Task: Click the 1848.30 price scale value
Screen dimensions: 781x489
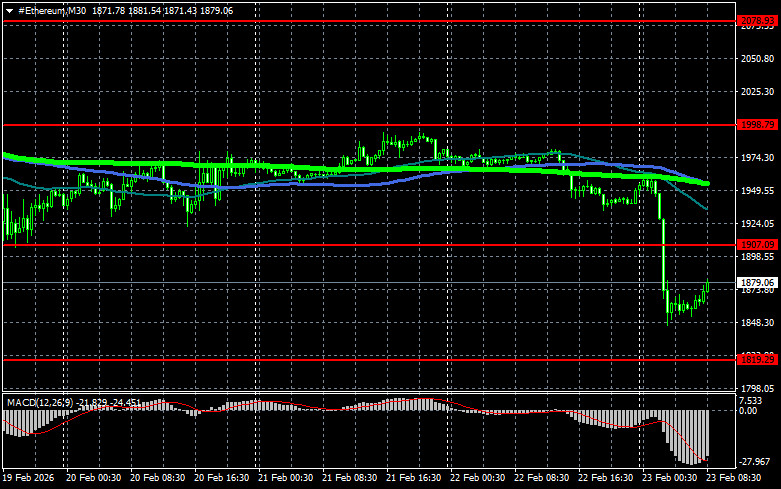Action: coord(757,322)
